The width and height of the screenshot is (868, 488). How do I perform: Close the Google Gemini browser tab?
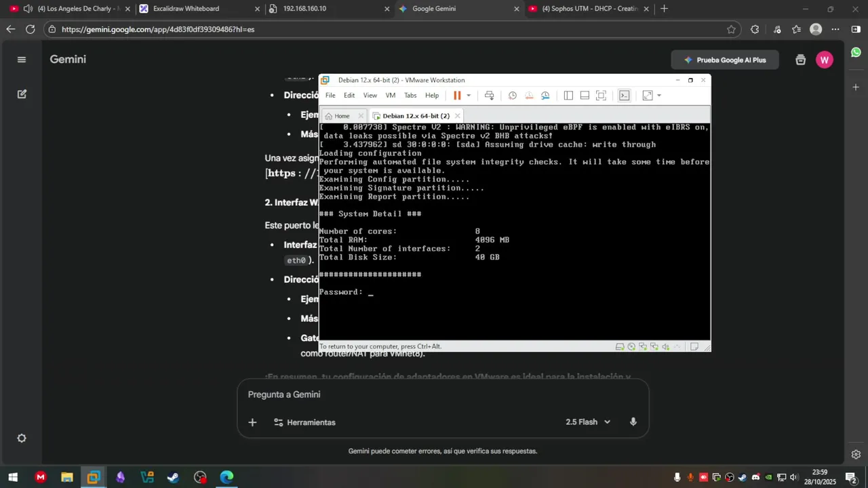pos(516,9)
